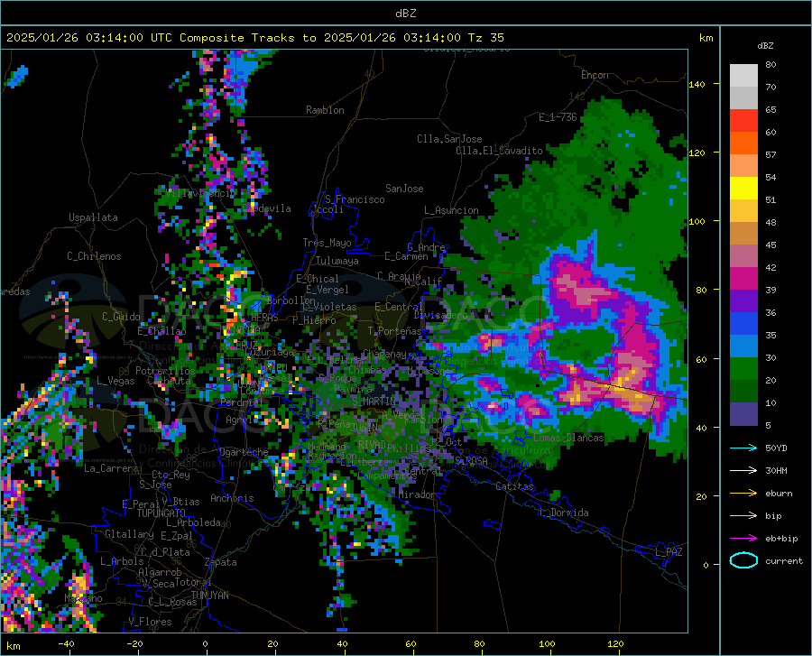Click the 'E_1-736' map label

click(x=558, y=117)
